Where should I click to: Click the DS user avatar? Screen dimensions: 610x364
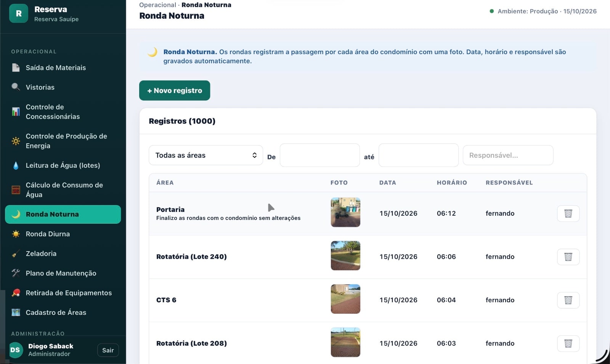click(x=15, y=350)
